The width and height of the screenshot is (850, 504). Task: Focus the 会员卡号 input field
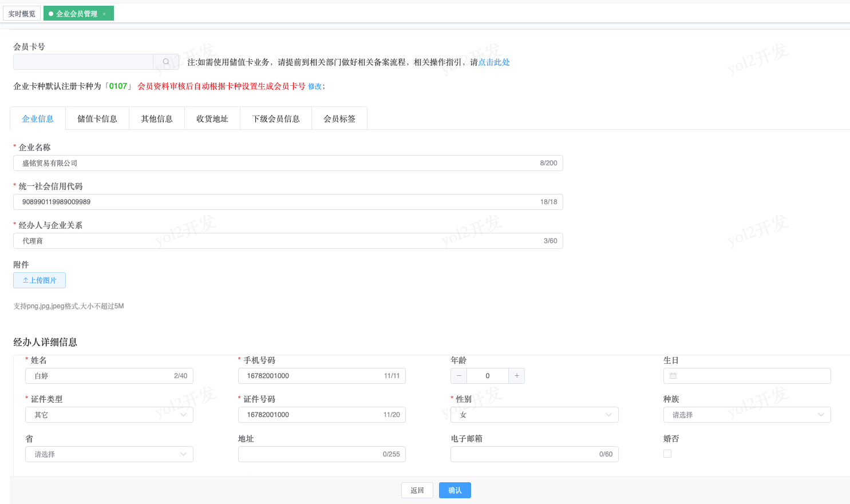coord(84,62)
